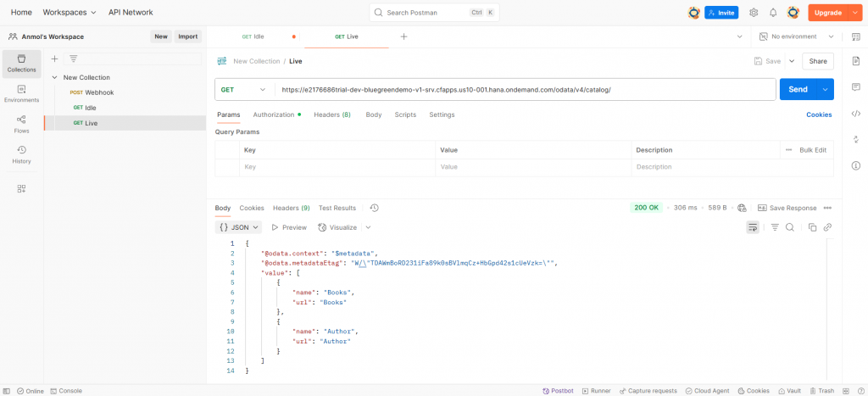The height and width of the screenshot is (396, 868).
Task: Switch to the Authorization tab
Action: pos(277,114)
